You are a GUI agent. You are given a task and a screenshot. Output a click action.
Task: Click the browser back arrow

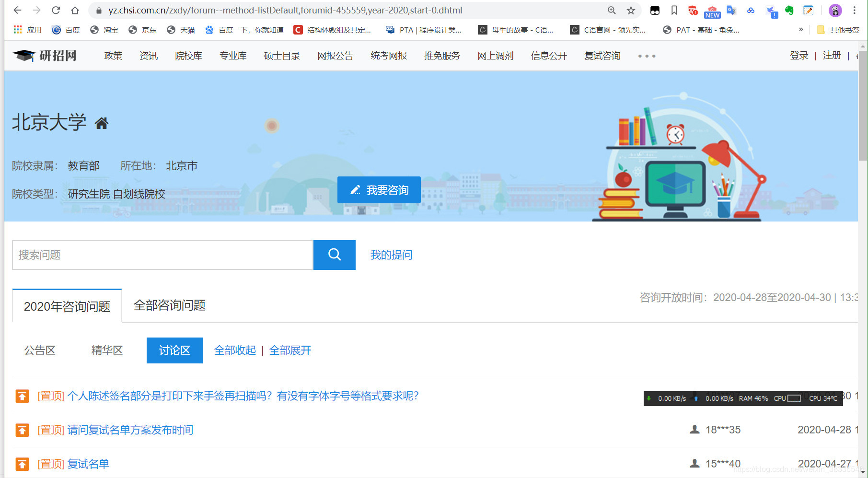17,10
